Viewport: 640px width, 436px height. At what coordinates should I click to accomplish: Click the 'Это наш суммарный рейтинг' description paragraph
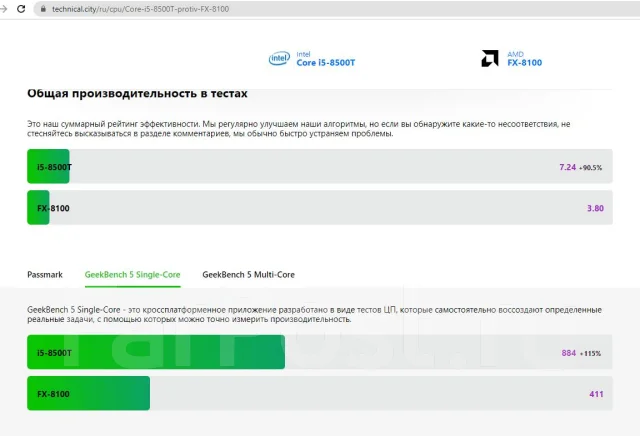[299, 129]
